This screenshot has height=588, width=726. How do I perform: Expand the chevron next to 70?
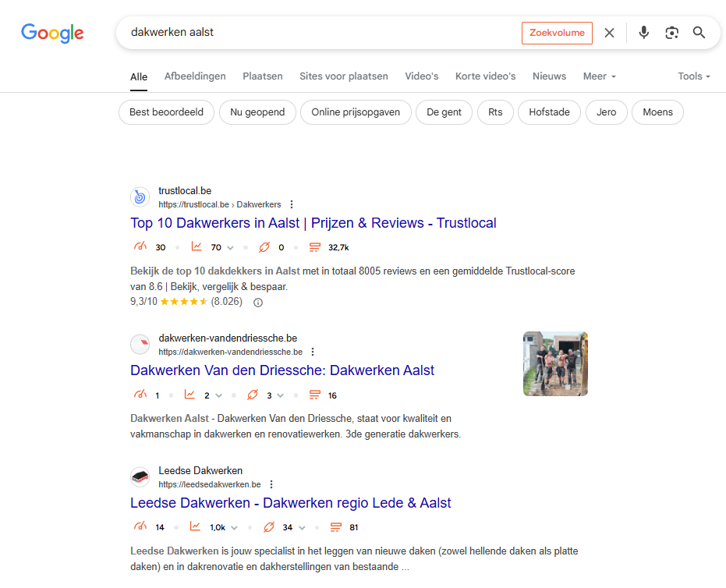230,248
